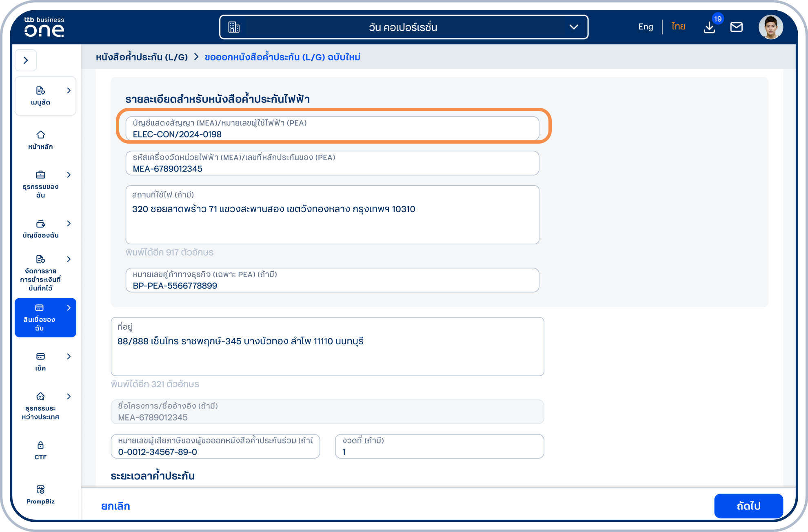The width and height of the screenshot is (808, 532).
Task: Click the user profile avatar
Action: point(770,27)
